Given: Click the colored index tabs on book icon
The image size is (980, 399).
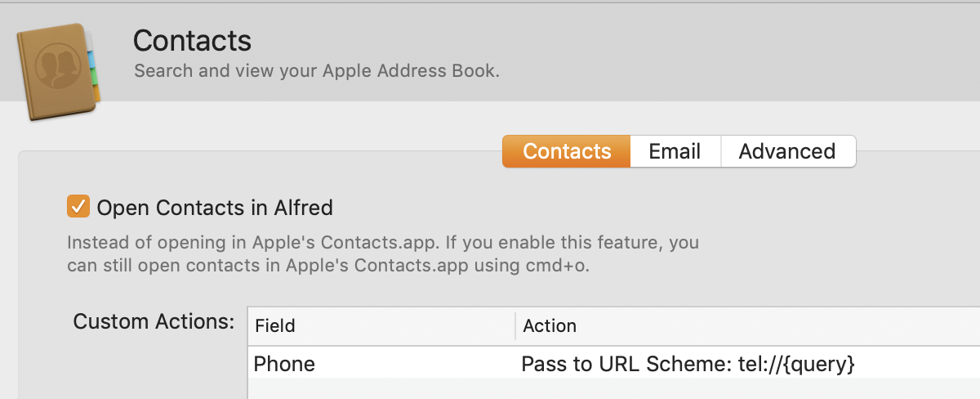Looking at the screenshot, I should click(x=96, y=69).
